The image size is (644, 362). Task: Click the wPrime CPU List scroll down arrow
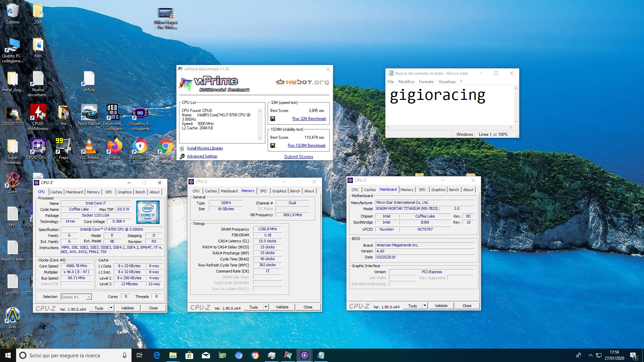260,138
